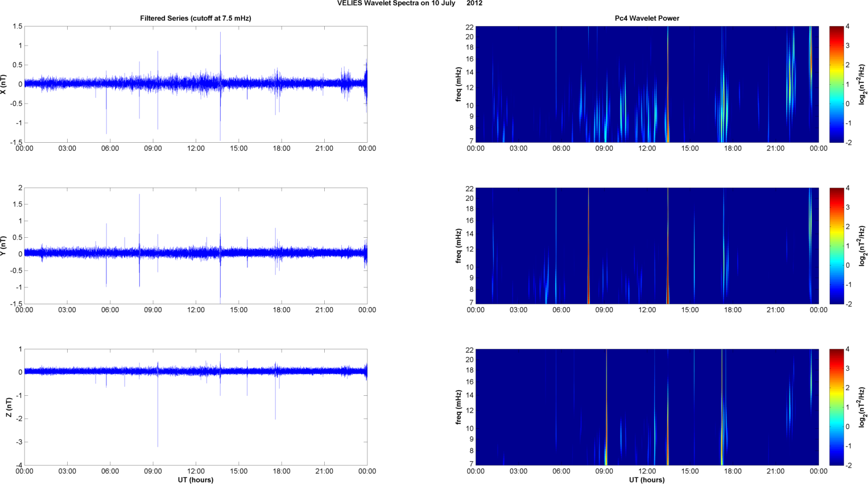Select the X (nT) axis label
Screen dimensions: 868x484
(4, 84)
